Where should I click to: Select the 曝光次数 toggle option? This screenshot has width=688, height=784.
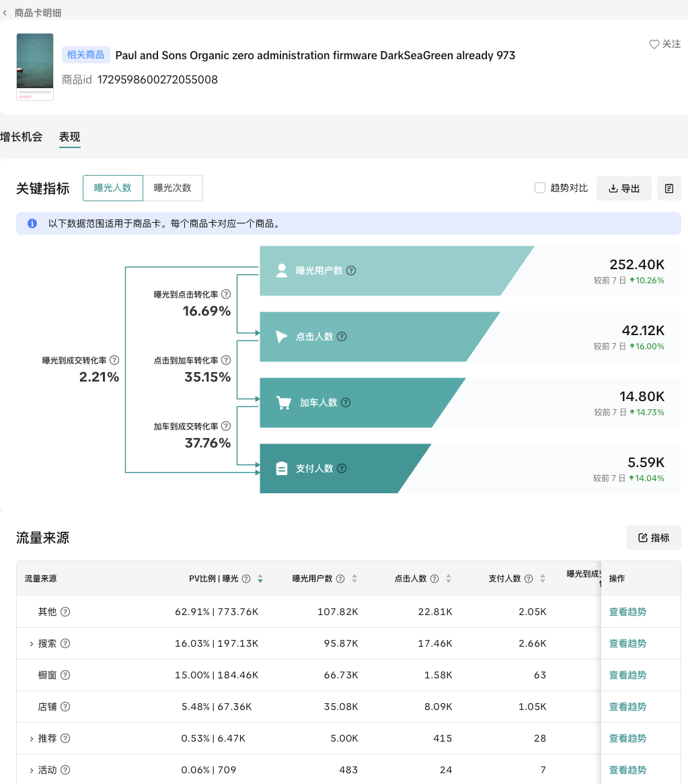[x=173, y=188]
